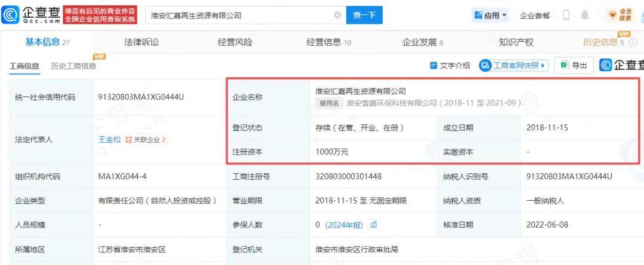Expand the 工商官网快照 arrow button
Image resolution: width=644 pixels, height=265 pixels.
coord(543,66)
